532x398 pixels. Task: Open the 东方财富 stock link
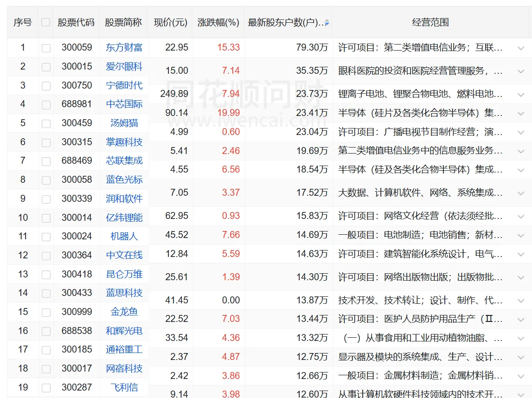pos(124,47)
